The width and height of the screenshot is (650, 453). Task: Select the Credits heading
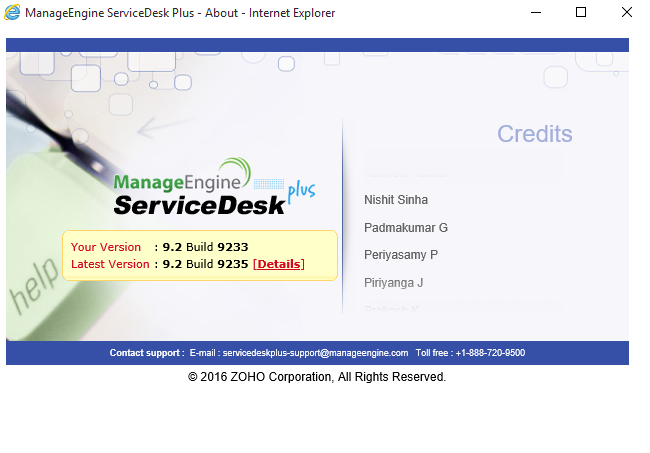[534, 134]
